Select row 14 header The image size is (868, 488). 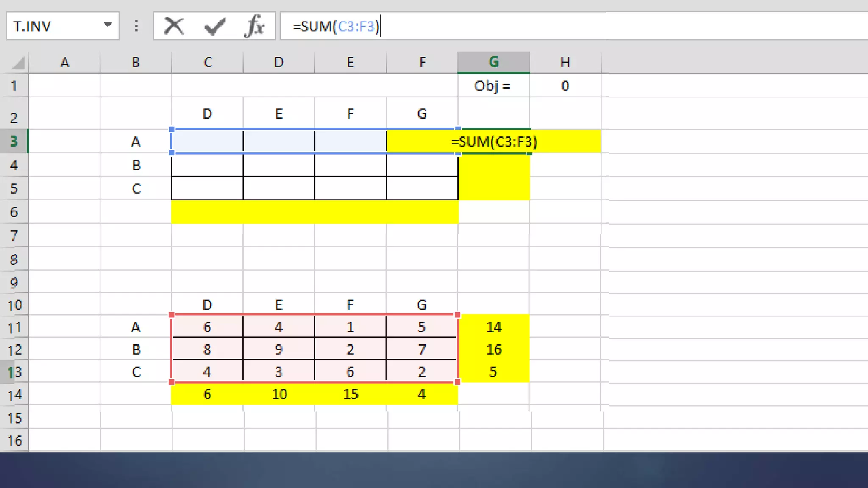[x=14, y=395]
